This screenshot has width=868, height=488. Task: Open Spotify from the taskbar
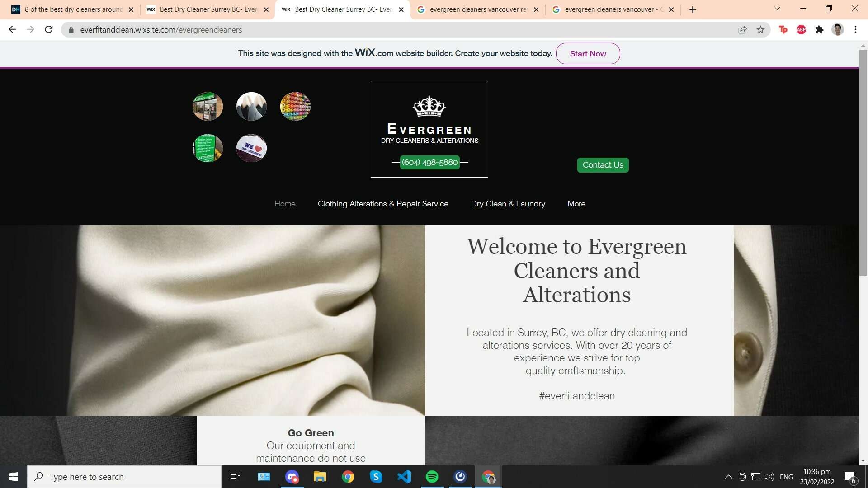(x=432, y=477)
